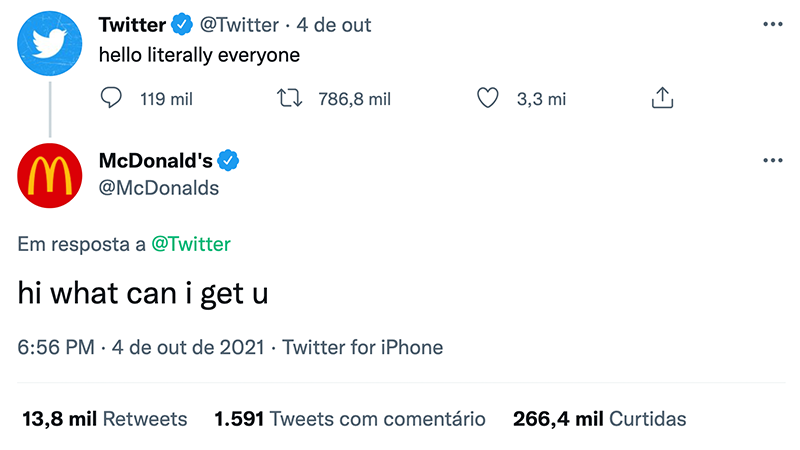
Task: Open the 1.591 Tweets com comentário
Action: pyautogui.click(x=350, y=419)
